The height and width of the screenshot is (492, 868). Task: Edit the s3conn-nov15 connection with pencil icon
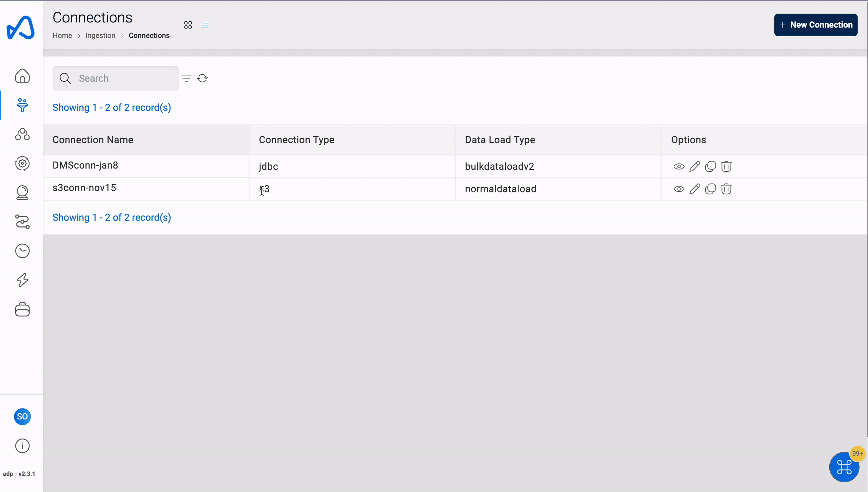click(x=695, y=189)
